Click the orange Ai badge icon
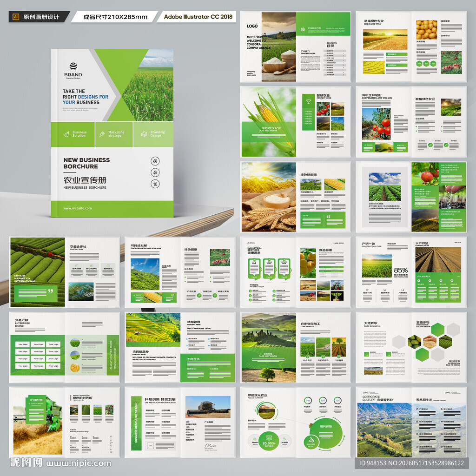Viewport: 476px width, 476px height. 16,17
